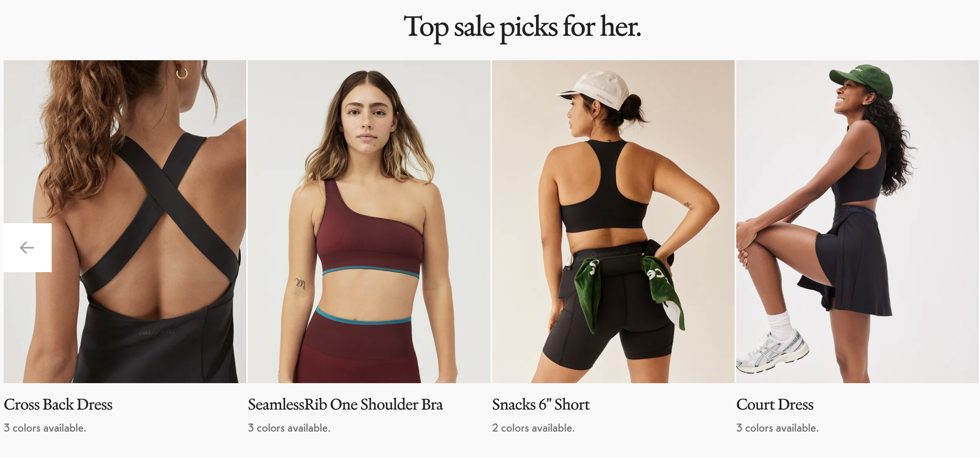980x458 pixels.
Task: Open the Court Dress product photo
Action: pos(857,222)
